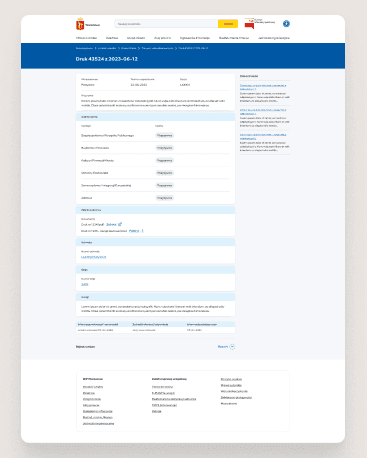367x458 pixels.
Task: Click the circular icon next to Rozwiń
Action: click(x=232, y=347)
